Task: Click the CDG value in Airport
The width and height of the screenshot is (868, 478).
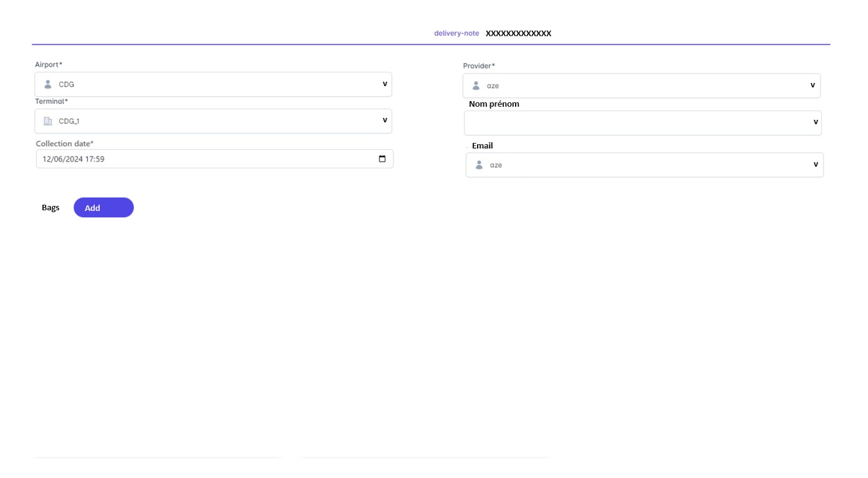Action: pos(67,84)
